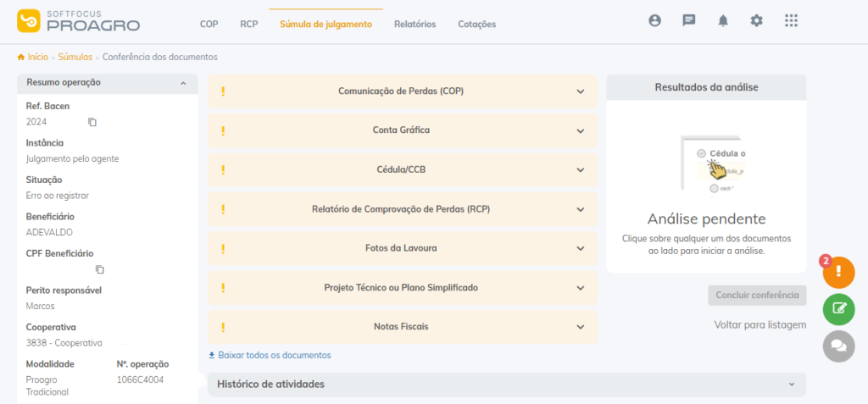868x404 pixels.
Task: Open the messages icon in header
Action: (x=689, y=21)
